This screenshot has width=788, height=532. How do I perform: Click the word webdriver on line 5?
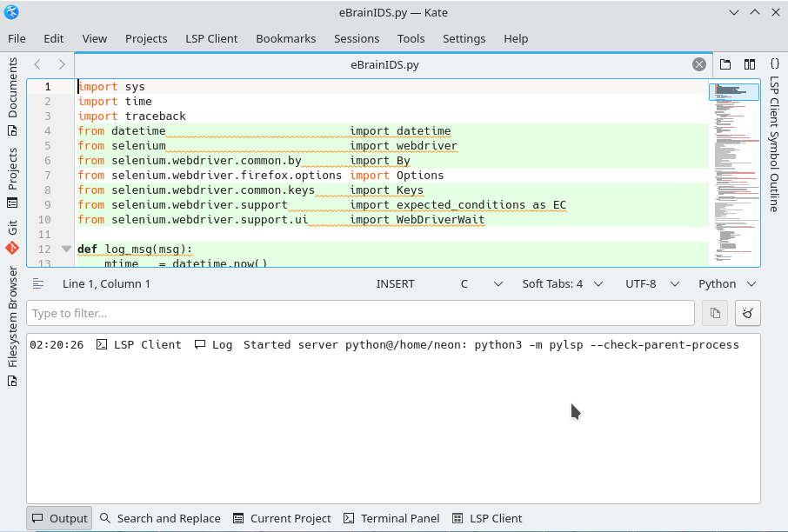point(427,146)
